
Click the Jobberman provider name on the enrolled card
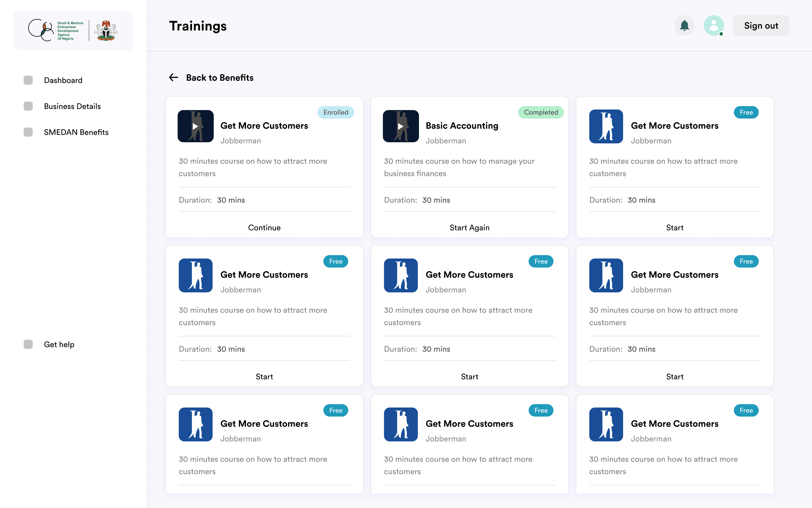pyautogui.click(x=241, y=141)
